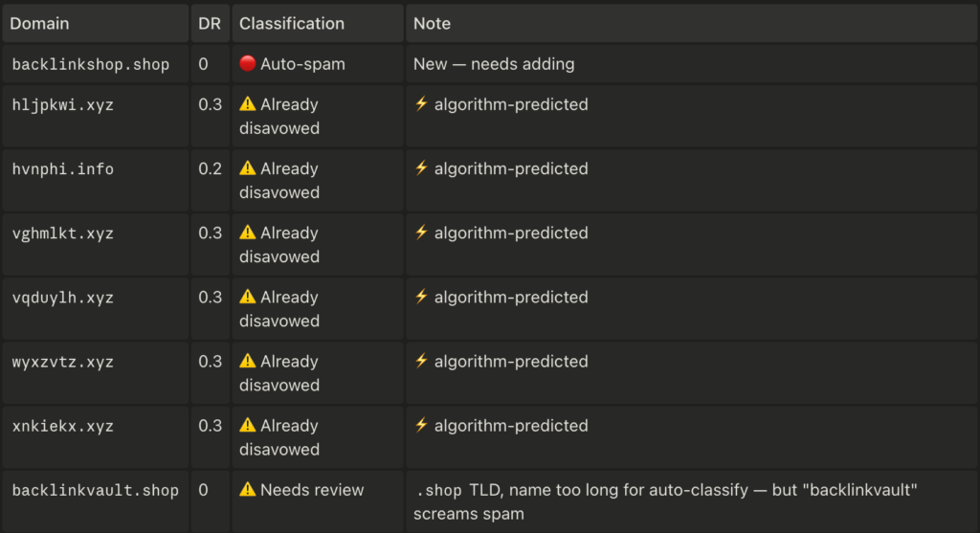Click warning icon in hljpkwi.xyz row

248,103
